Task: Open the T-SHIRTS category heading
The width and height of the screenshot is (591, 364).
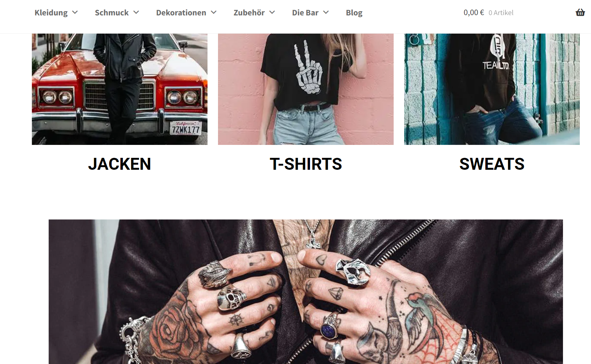Action: pos(306,164)
